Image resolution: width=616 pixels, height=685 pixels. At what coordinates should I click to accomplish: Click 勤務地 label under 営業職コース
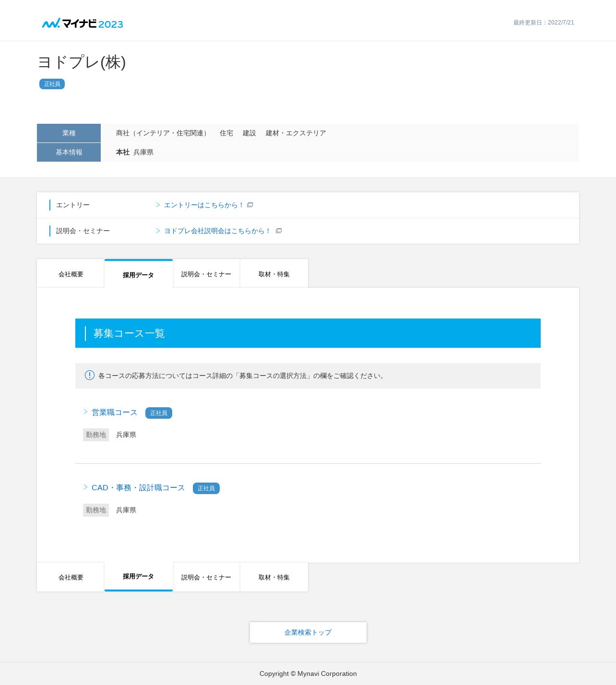pyautogui.click(x=96, y=435)
